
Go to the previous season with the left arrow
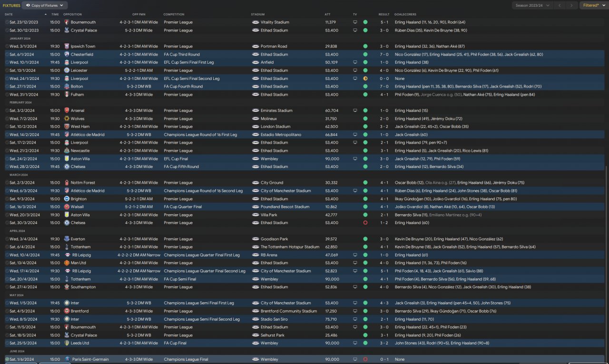pos(560,6)
